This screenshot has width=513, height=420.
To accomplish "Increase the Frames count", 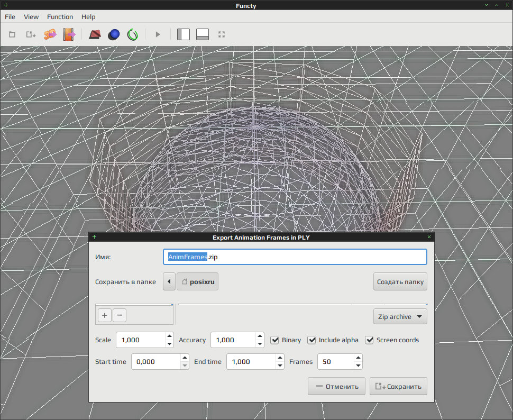I will coord(358,358).
